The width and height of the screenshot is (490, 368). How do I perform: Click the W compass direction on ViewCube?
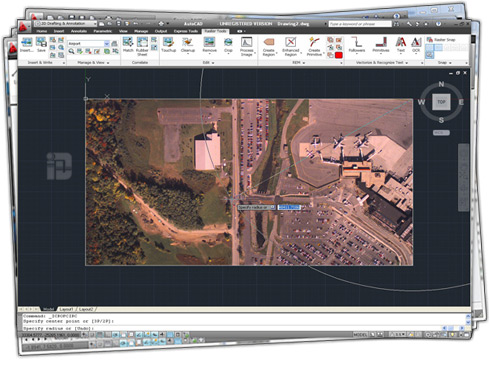tap(421, 102)
